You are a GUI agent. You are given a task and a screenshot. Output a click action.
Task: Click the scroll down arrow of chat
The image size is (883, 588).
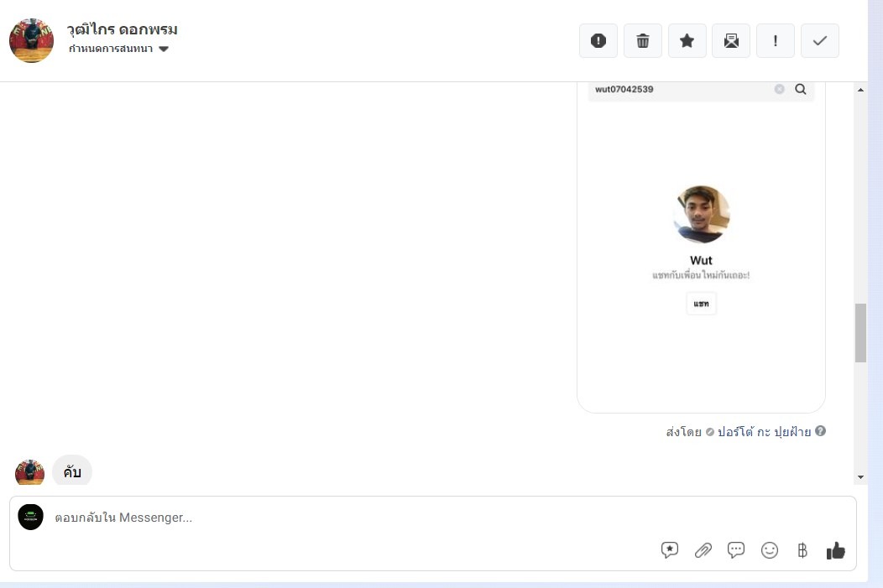point(860,477)
